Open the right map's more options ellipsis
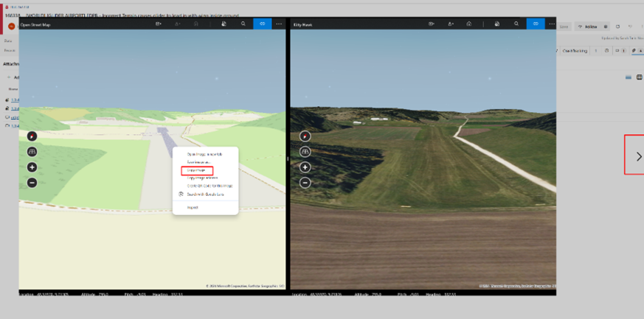 click(551, 24)
